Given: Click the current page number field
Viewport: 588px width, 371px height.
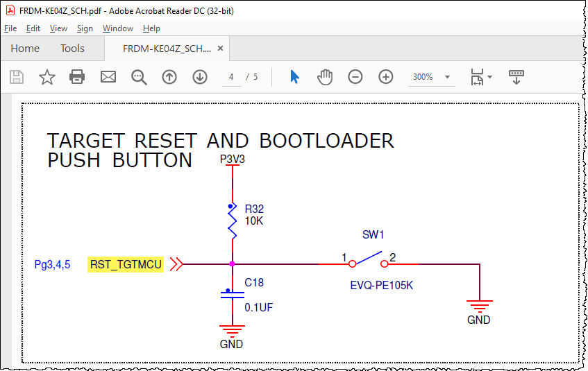Looking at the screenshot, I should pos(231,77).
